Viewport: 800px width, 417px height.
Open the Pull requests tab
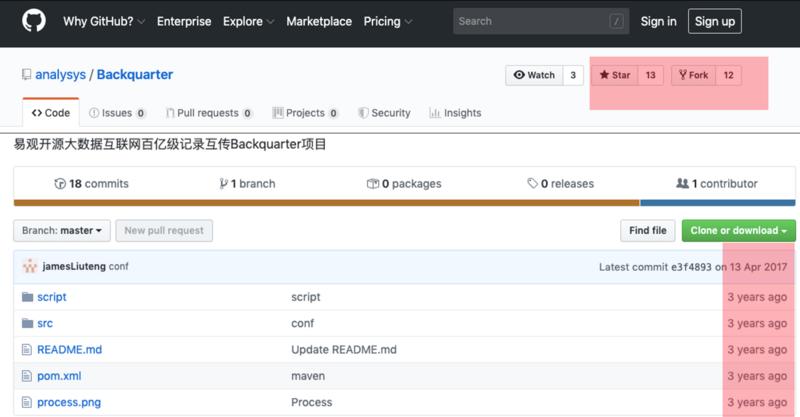(209, 113)
